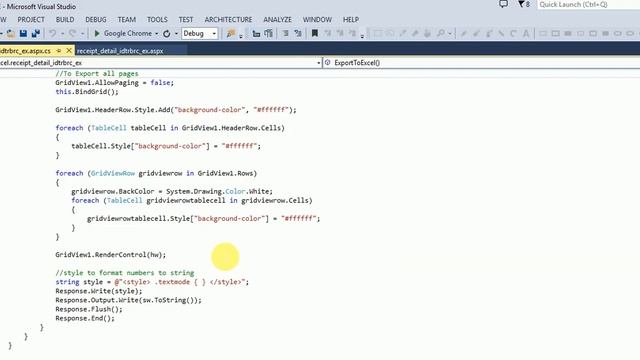This screenshot has height=360, width=640.
Task: Click the Refresh browser icon
Action: click(167, 33)
